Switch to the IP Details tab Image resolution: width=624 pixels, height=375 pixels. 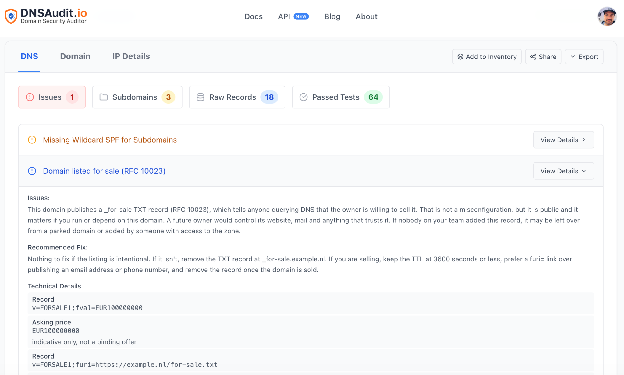click(131, 56)
